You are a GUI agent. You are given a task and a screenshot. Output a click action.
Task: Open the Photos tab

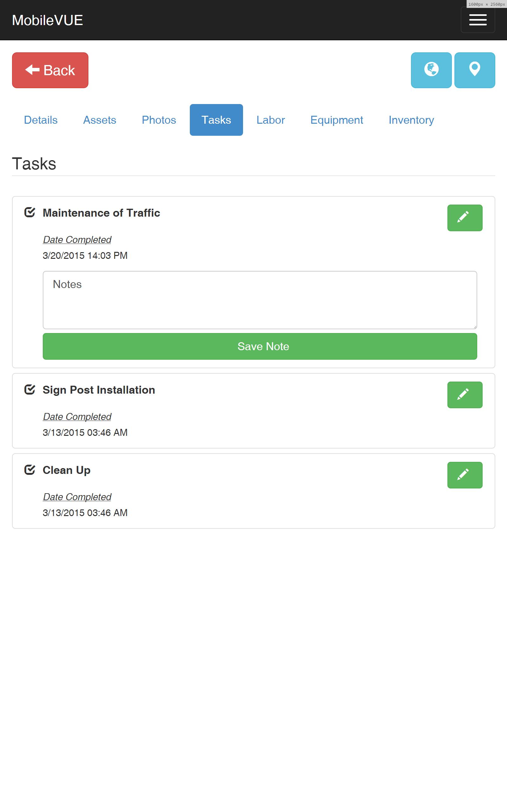pyautogui.click(x=159, y=120)
